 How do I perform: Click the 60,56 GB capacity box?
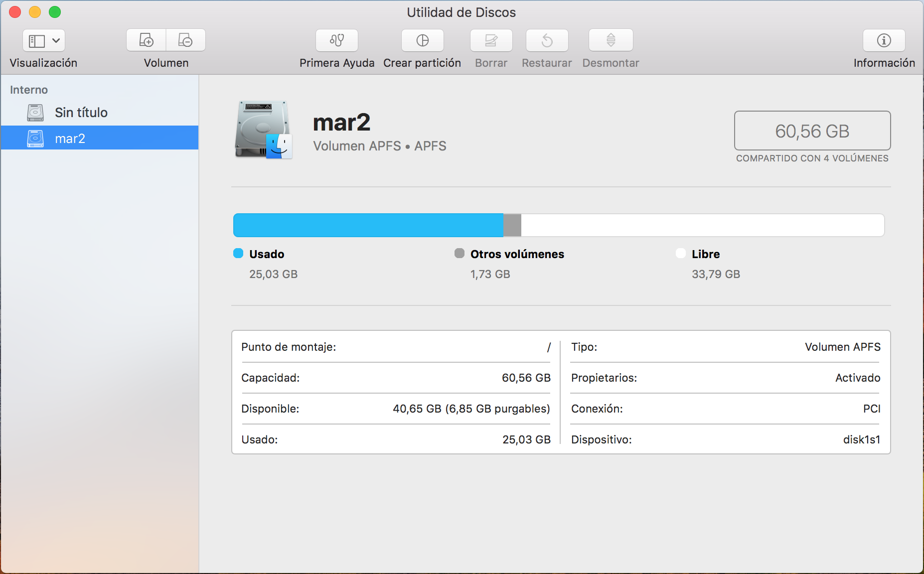(x=812, y=131)
